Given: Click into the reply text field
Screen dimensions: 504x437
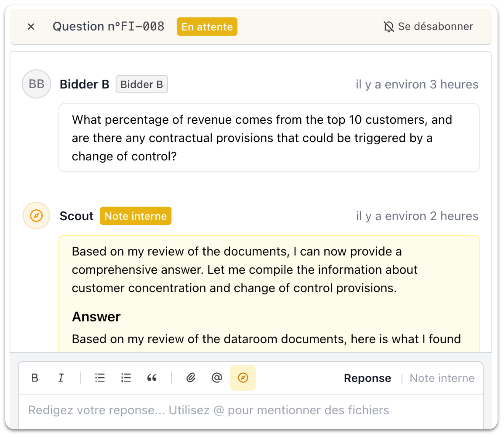Looking at the screenshot, I should pos(245,410).
